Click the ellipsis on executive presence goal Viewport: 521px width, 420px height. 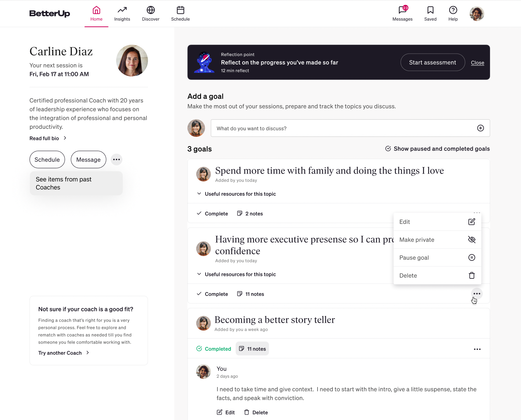point(477,294)
